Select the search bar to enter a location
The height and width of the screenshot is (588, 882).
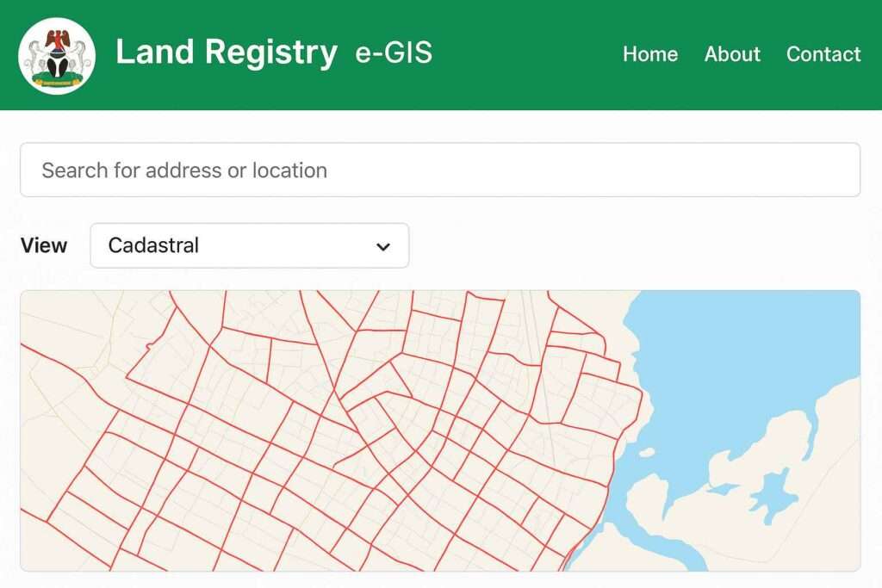coord(439,170)
